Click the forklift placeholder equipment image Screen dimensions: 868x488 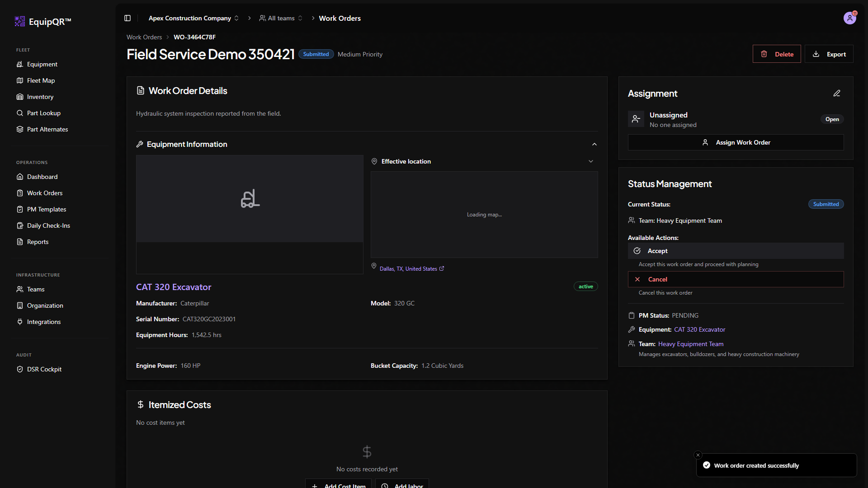point(250,199)
